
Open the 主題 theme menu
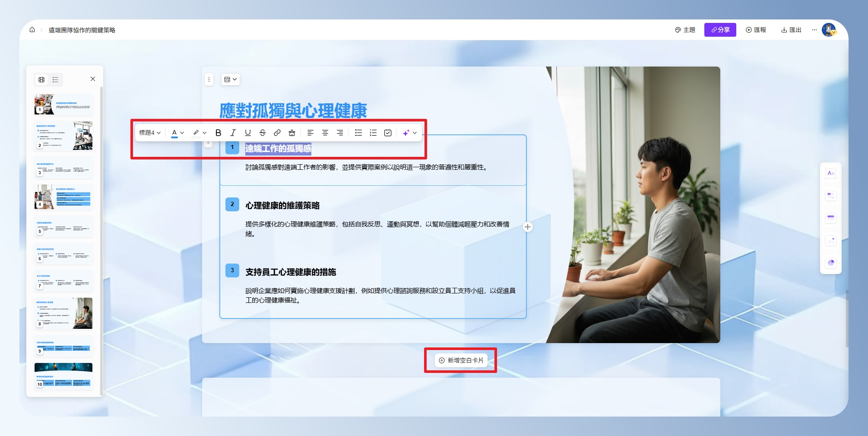point(685,30)
